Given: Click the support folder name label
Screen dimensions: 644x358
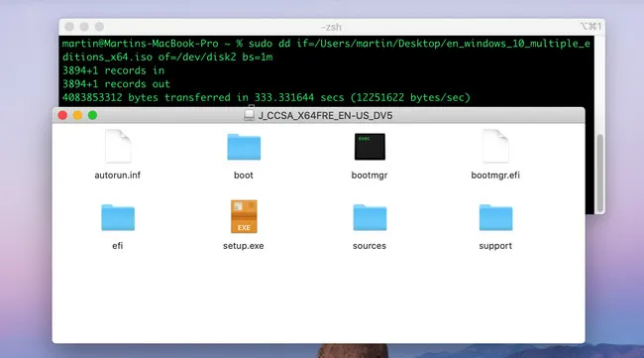Looking at the screenshot, I should point(495,246).
